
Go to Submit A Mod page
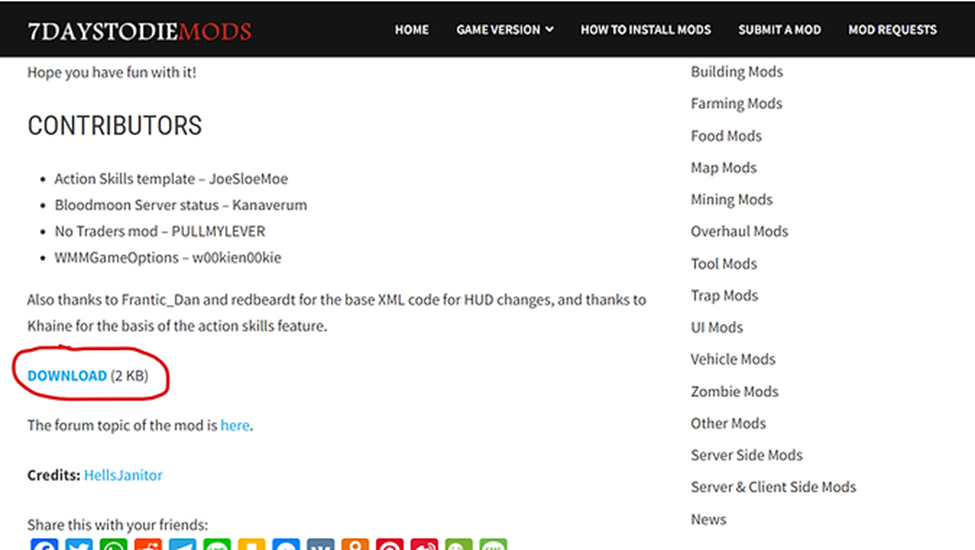tap(779, 30)
